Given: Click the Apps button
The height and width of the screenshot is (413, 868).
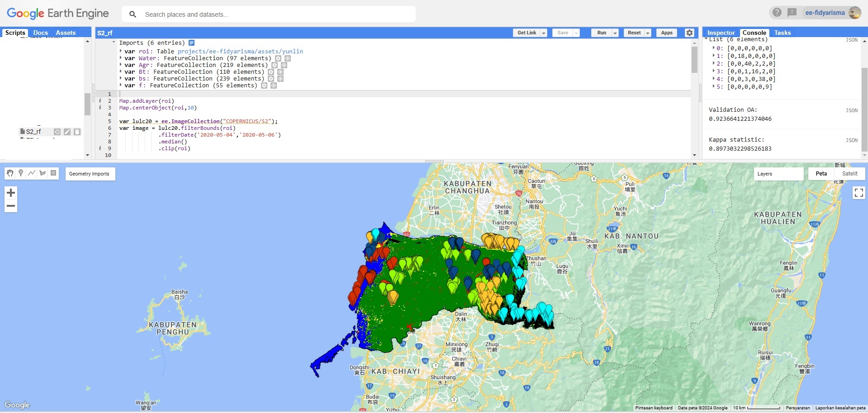Looking at the screenshot, I should [667, 33].
